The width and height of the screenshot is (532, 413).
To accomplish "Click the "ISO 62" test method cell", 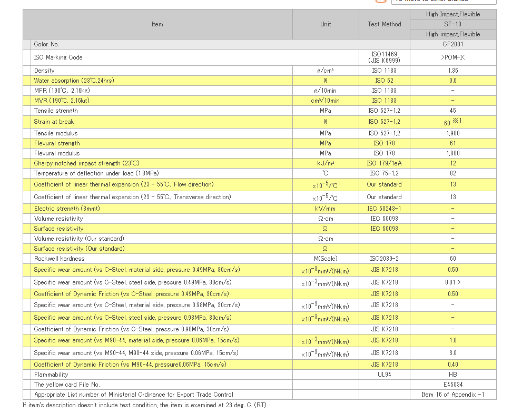I will coord(384,81).
